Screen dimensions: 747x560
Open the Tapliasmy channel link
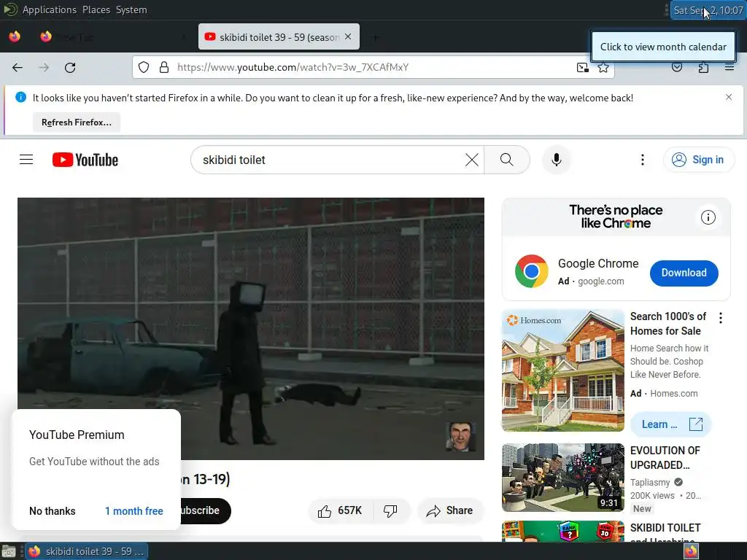point(650,483)
